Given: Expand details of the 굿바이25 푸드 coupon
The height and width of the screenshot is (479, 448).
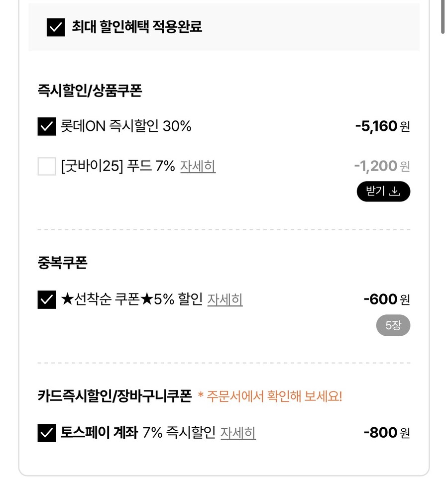Looking at the screenshot, I should point(199,168).
